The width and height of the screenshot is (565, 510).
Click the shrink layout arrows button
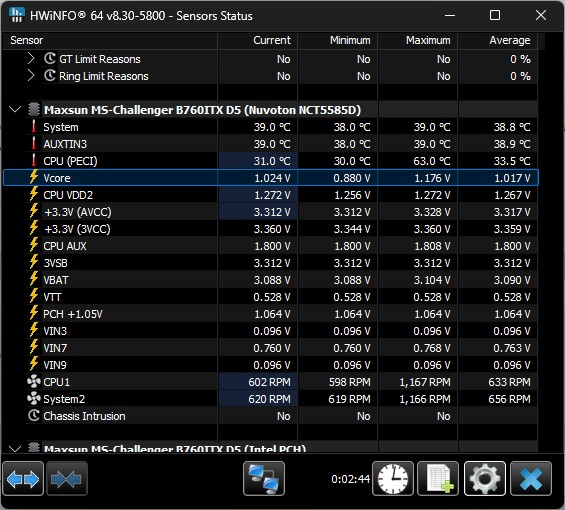point(67,479)
